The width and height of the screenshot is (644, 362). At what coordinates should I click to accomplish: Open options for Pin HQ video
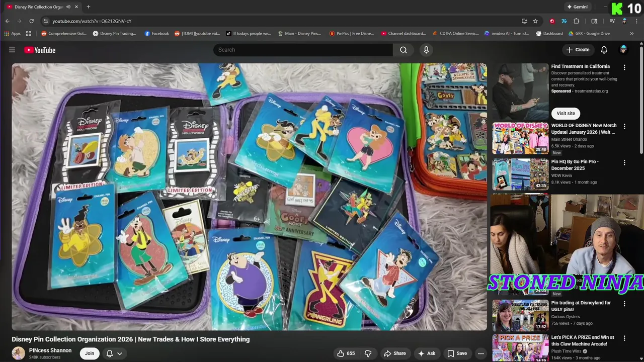(624, 162)
